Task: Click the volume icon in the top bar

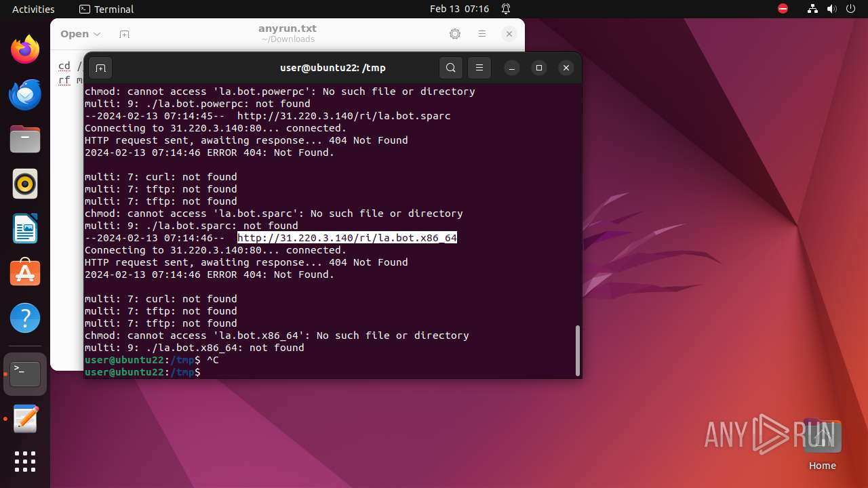Action: point(832,9)
